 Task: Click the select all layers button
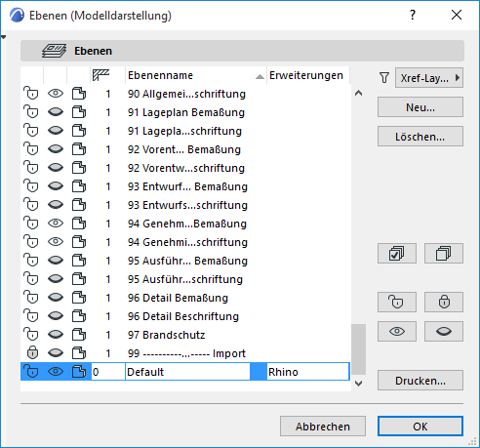[x=397, y=253]
